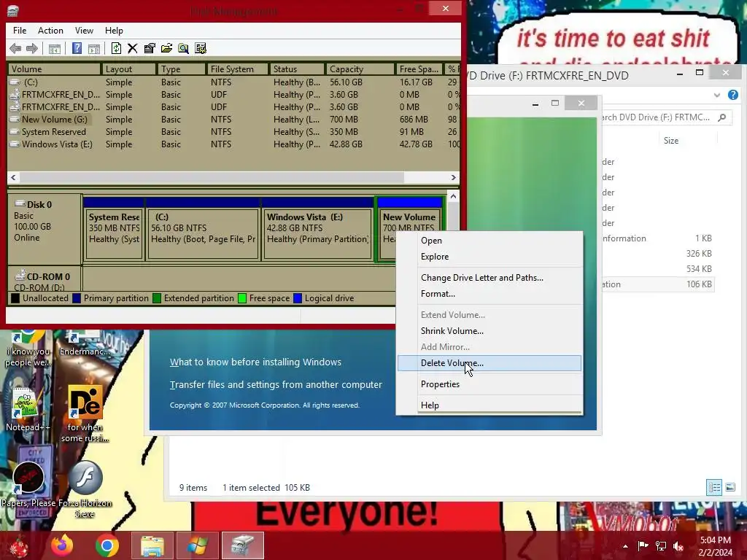The height and width of the screenshot is (560, 747).
Task: Switch to the Windows setup taskbar item
Action: click(x=197, y=545)
